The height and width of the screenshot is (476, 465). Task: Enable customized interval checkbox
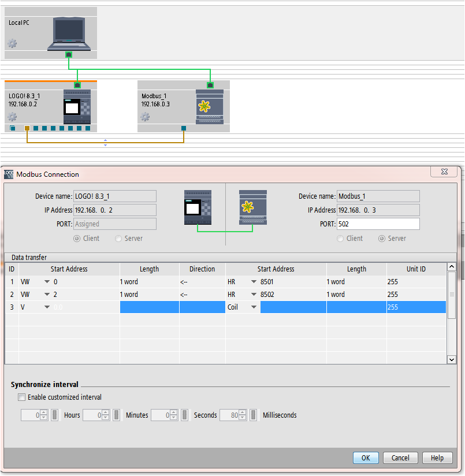tap(22, 397)
